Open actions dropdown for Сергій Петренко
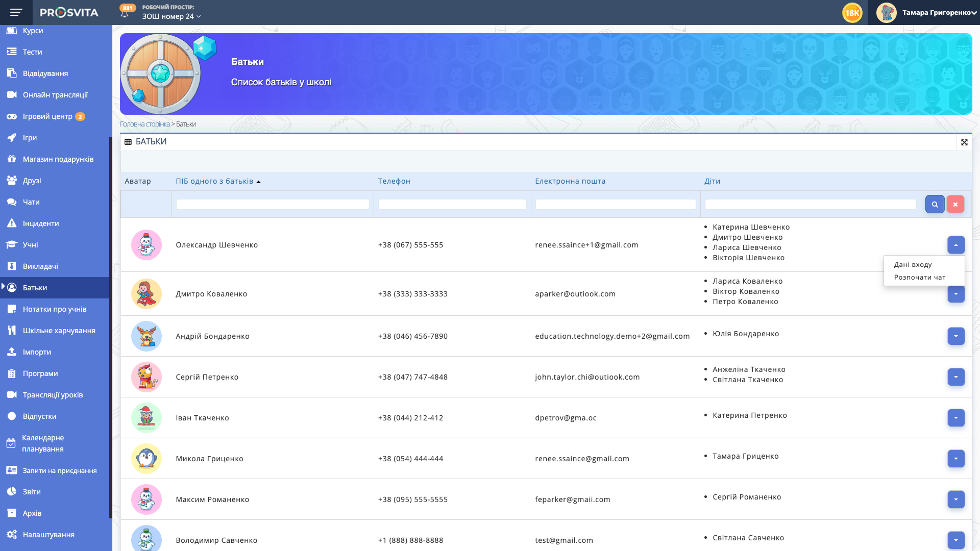 point(955,377)
